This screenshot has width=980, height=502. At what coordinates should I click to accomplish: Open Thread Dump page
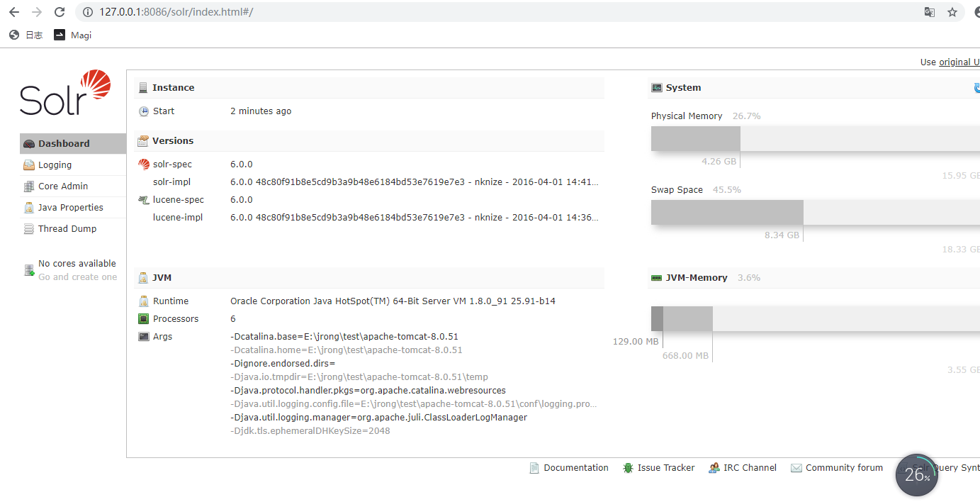[x=72, y=228]
